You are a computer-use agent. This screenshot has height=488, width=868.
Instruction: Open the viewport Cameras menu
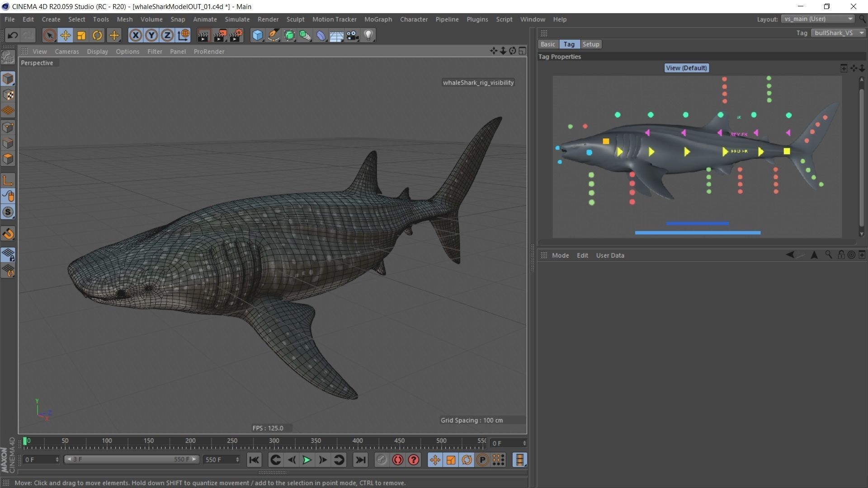pyautogui.click(x=67, y=52)
